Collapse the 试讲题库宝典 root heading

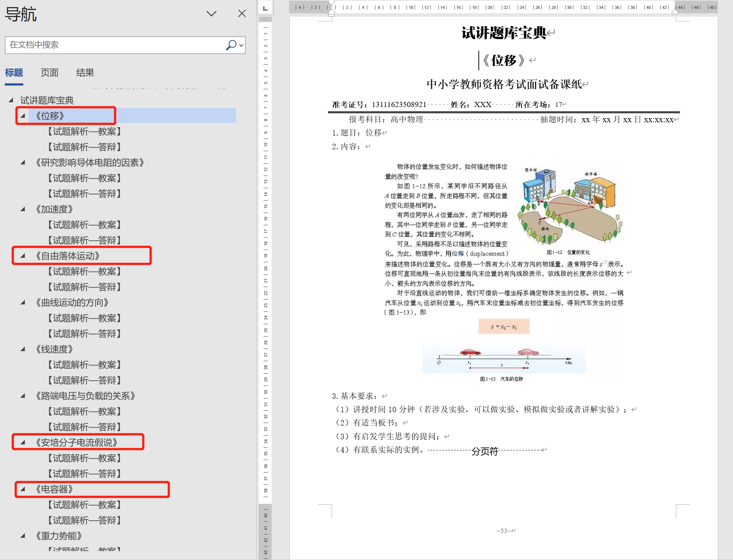point(11,100)
